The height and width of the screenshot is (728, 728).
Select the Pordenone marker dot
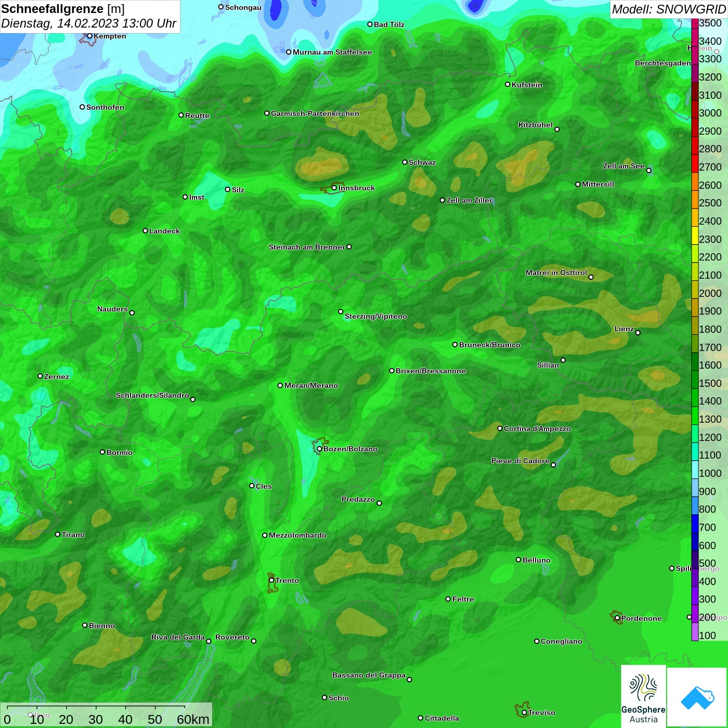pyautogui.click(x=617, y=618)
